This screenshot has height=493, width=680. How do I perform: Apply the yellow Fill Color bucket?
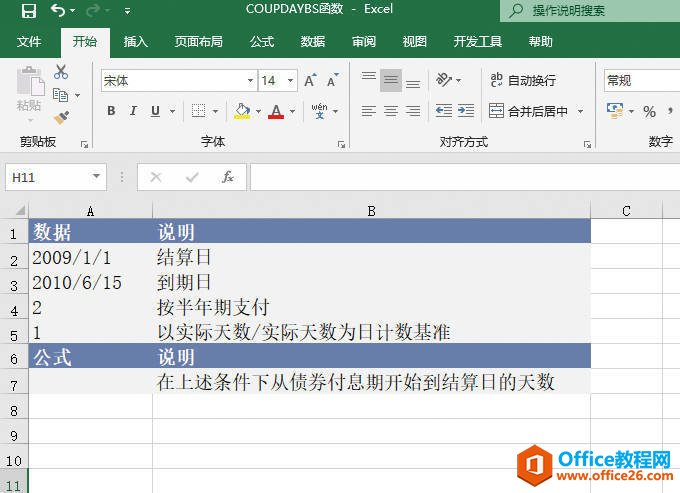click(x=242, y=111)
